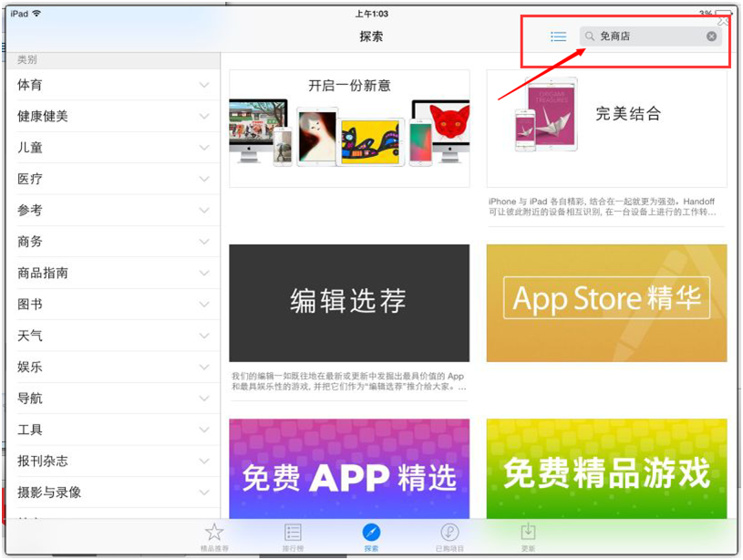743x560 pixels.
Task: Select the 探索 compass tab
Action: (371, 537)
